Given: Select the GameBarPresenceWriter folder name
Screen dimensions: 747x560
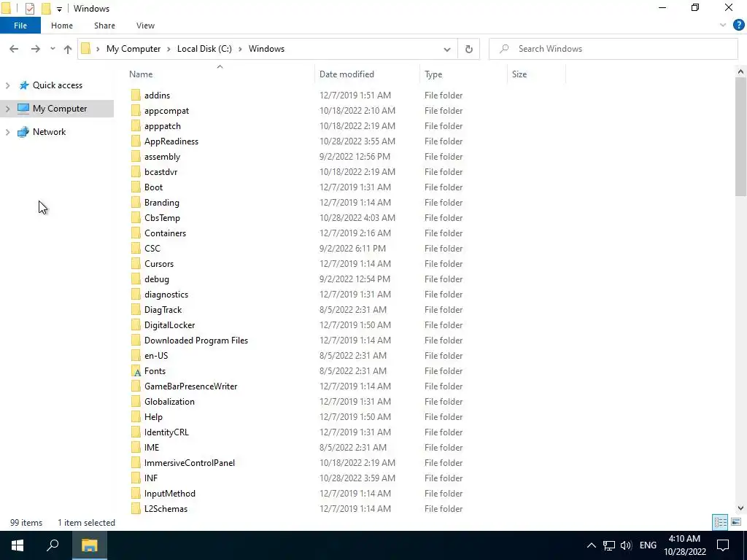Looking at the screenshot, I should (190, 386).
